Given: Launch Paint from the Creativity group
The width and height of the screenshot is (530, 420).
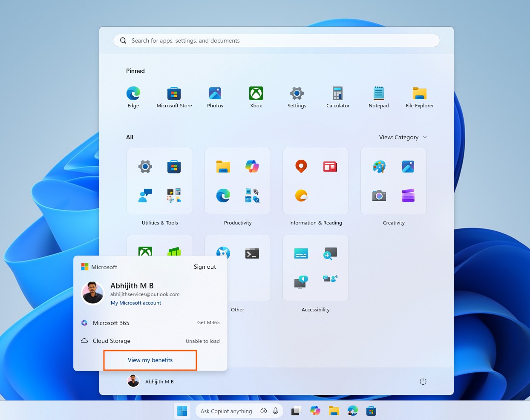Looking at the screenshot, I should pyautogui.click(x=379, y=166).
